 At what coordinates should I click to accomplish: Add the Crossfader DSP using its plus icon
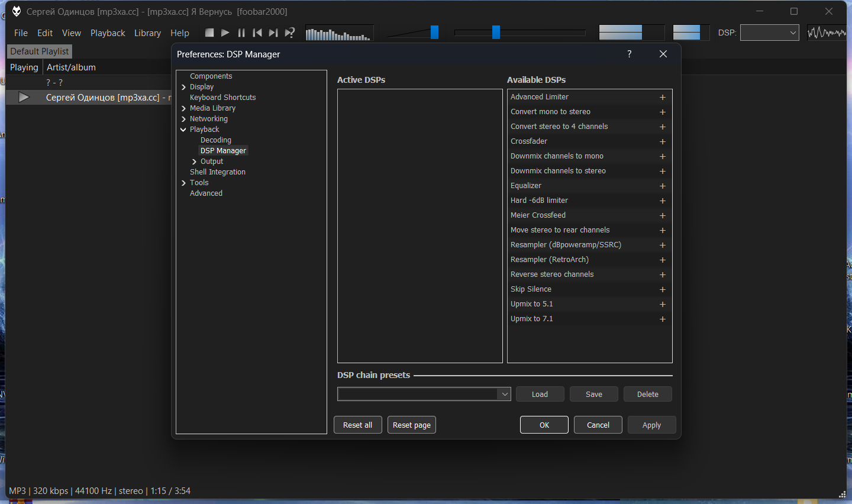tap(663, 142)
